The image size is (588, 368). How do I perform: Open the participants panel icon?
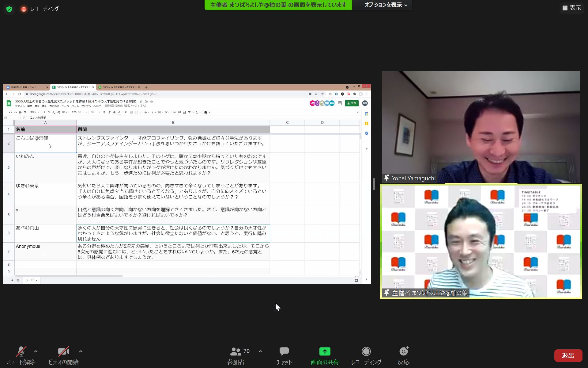[236, 351]
